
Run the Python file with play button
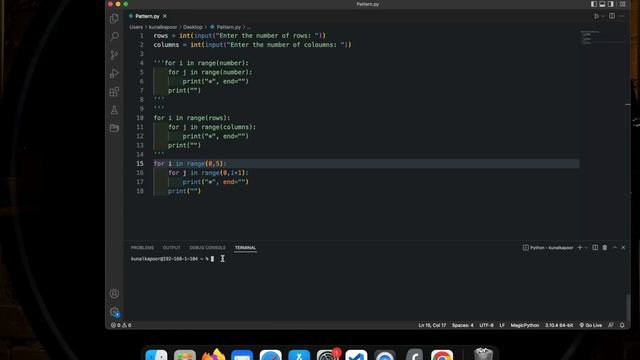pyautogui.click(x=596, y=16)
